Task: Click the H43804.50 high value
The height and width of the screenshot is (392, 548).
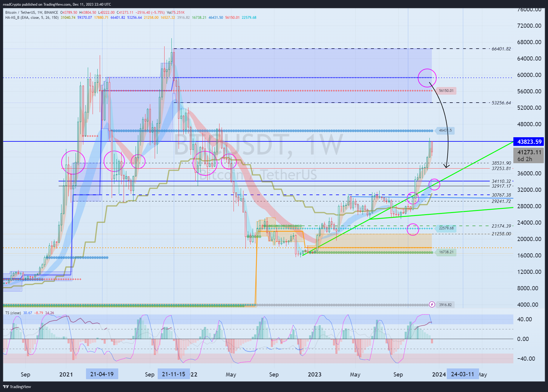Action: point(88,13)
